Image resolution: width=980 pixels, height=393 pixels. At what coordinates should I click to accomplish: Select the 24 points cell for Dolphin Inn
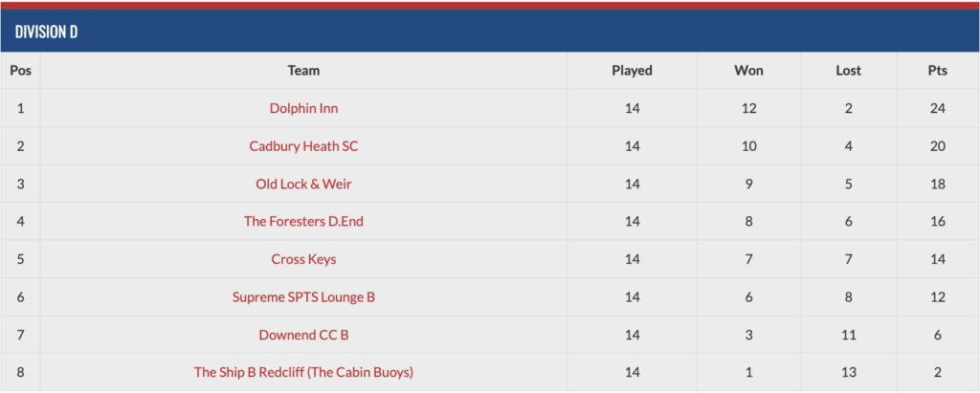[x=938, y=108]
